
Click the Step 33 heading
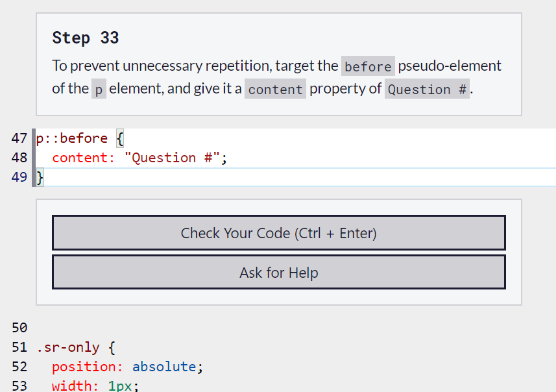coord(86,38)
